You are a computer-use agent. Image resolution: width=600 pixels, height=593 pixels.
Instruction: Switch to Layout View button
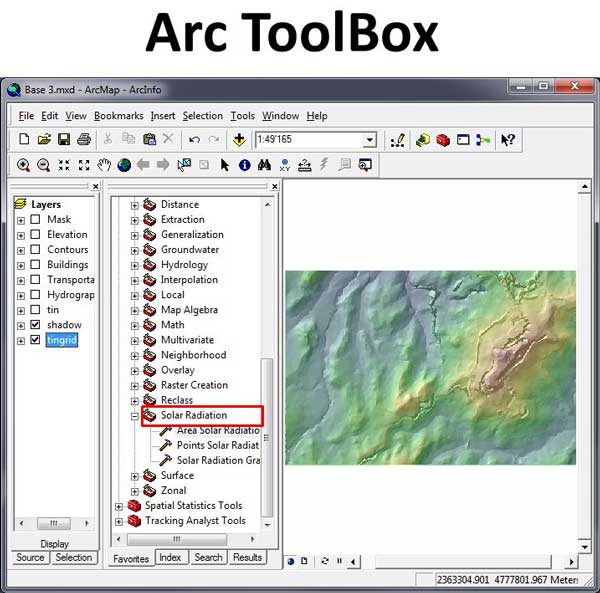(304, 561)
